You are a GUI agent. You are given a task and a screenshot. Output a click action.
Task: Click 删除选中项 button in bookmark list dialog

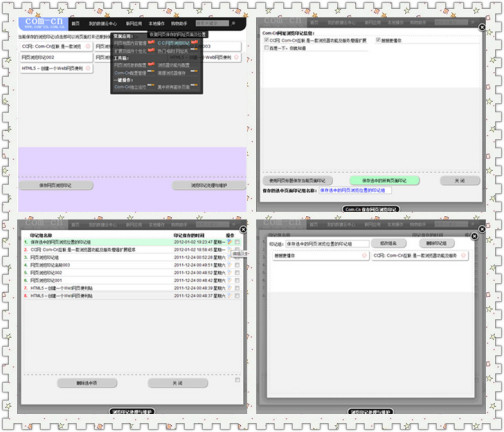click(x=87, y=383)
